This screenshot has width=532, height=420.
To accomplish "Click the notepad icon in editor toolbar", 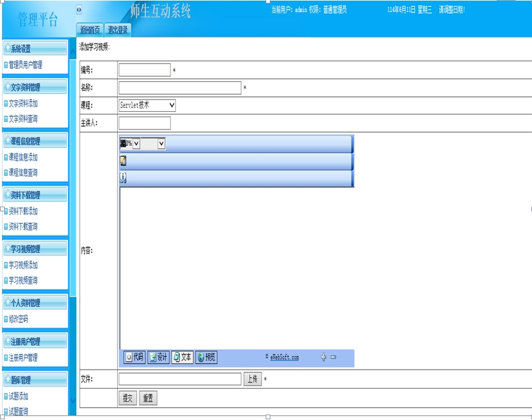I will (x=123, y=161).
